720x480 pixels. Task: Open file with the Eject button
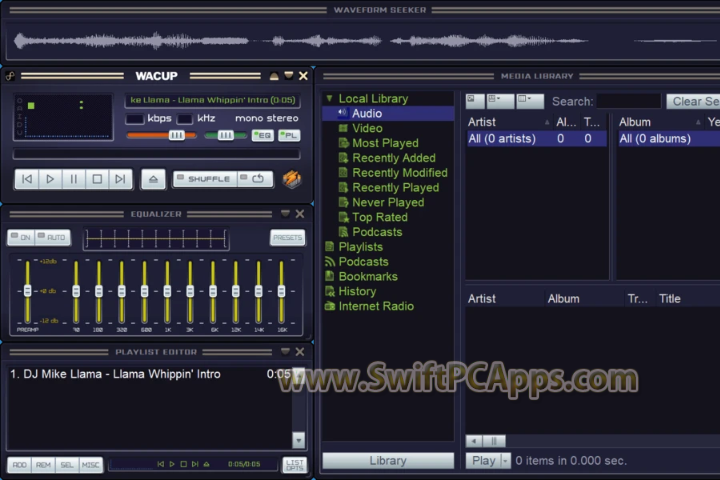tap(153, 179)
